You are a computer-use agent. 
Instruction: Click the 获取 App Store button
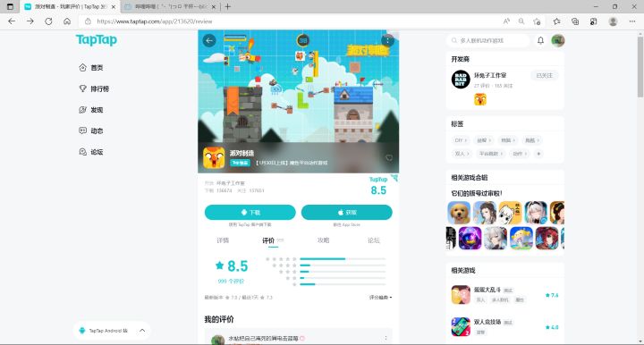coord(347,212)
